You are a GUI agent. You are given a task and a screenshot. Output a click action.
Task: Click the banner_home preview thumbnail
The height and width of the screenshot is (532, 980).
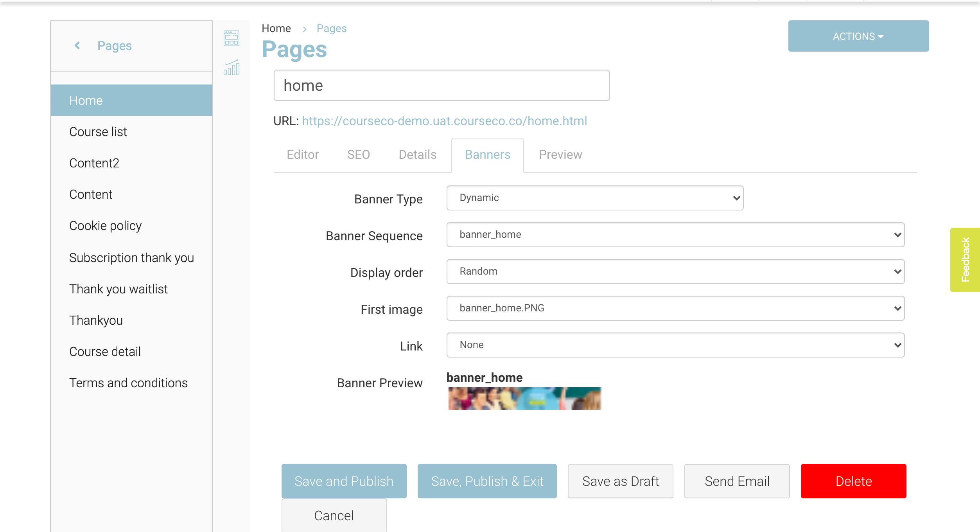point(524,398)
